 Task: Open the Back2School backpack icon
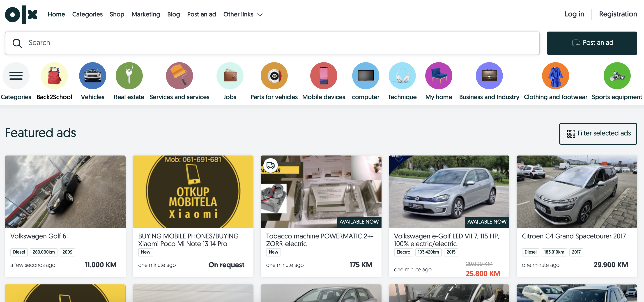click(54, 76)
